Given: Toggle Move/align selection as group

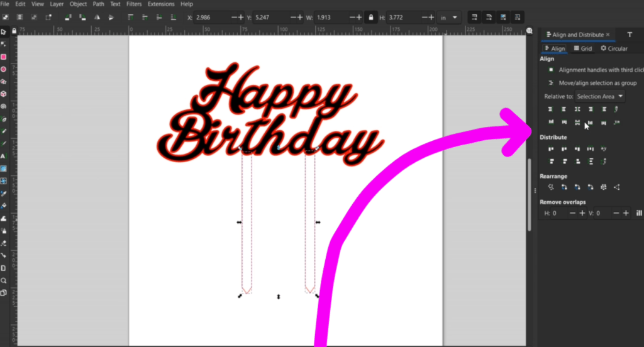Looking at the screenshot, I should [551, 83].
